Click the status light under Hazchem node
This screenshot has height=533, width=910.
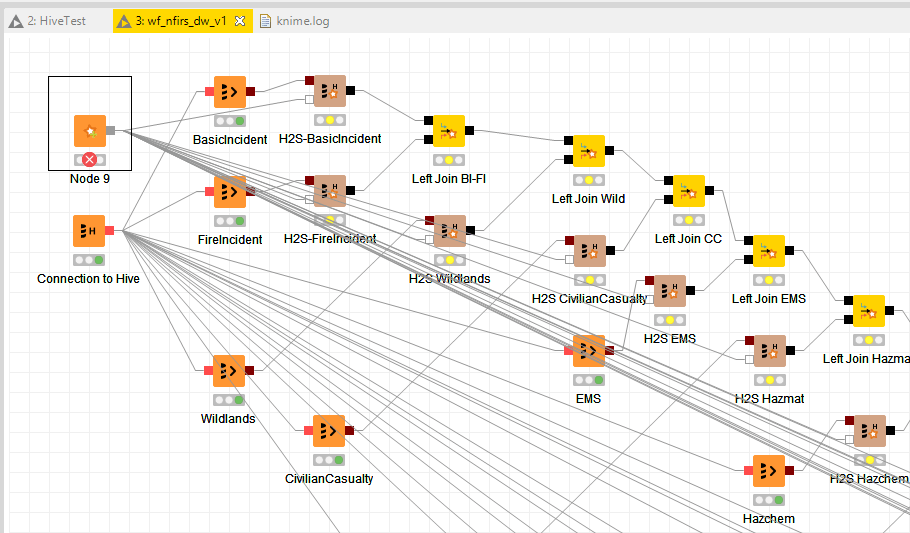(768, 500)
